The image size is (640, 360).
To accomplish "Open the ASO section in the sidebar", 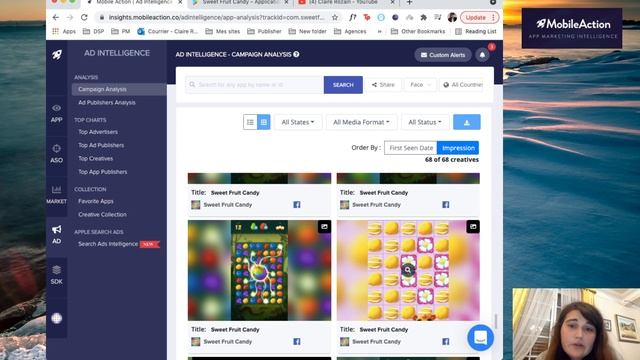I will [x=56, y=153].
